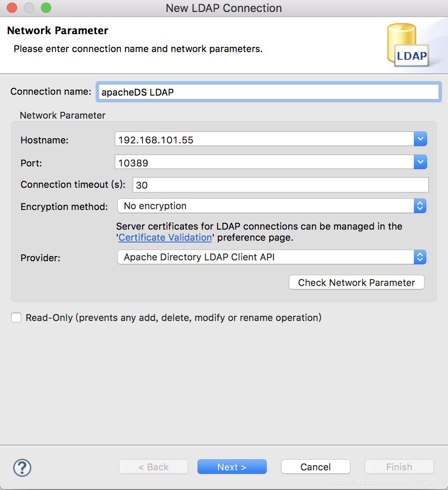Click the Encryption method stepper arrows icon
448x490 pixels.
[x=420, y=206]
